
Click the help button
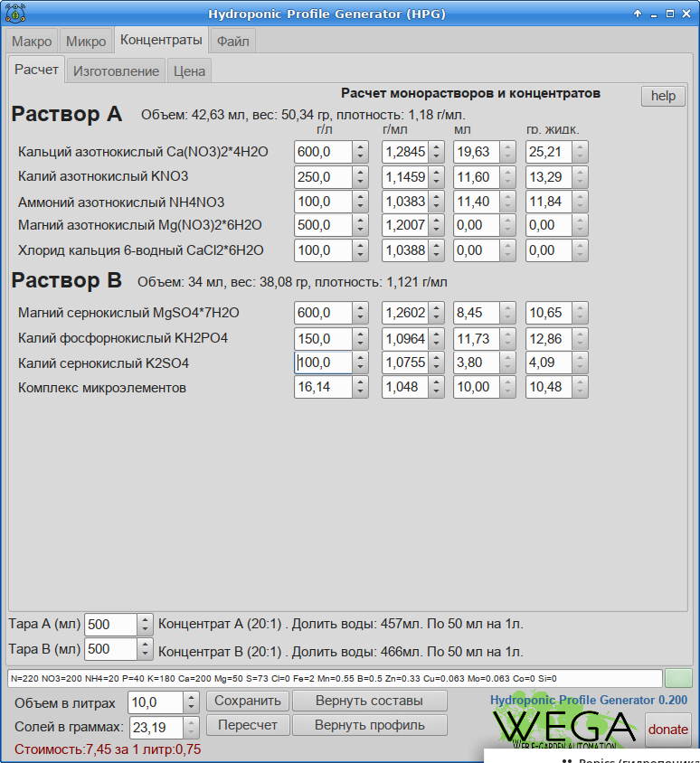(663, 96)
